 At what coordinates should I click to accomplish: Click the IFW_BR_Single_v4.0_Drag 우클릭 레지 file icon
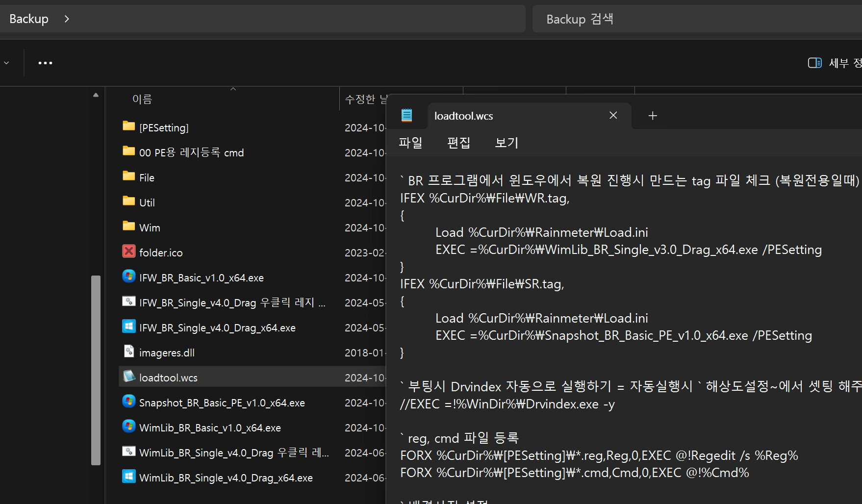click(128, 302)
